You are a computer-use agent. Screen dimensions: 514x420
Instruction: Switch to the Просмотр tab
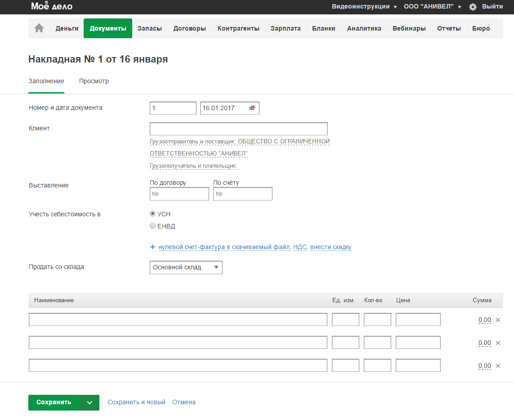point(94,81)
